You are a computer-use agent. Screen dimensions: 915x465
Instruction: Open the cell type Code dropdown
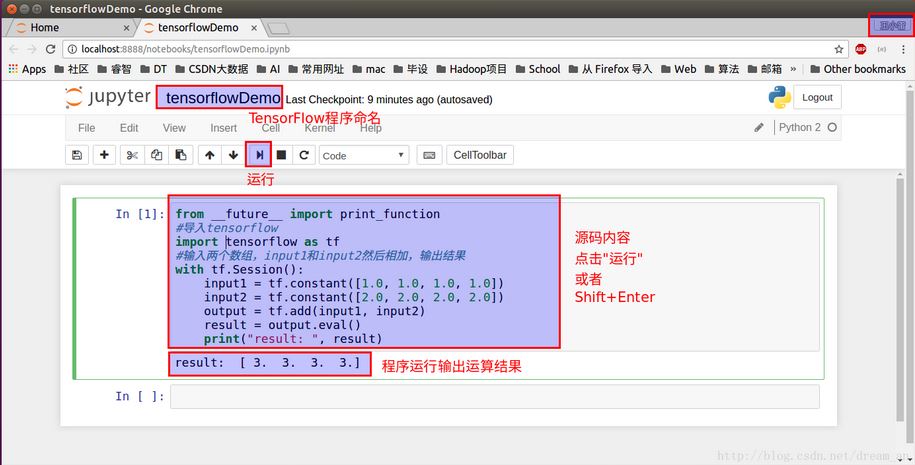point(364,155)
